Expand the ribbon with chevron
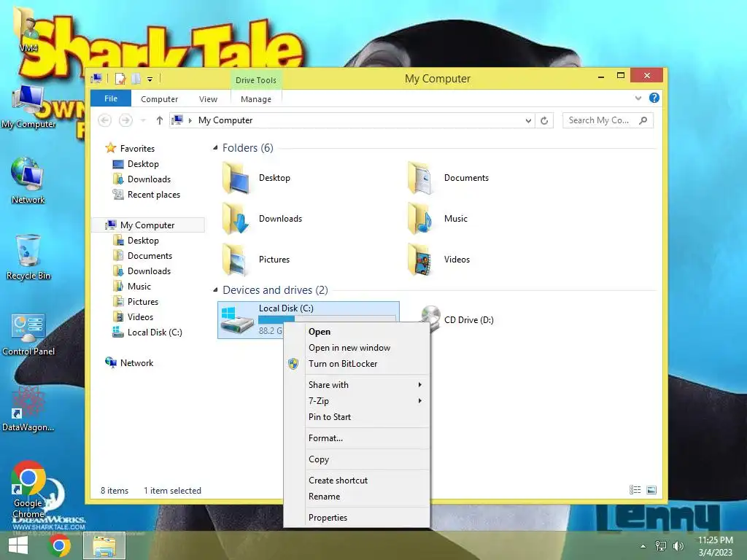This screenshot has height=560, width=747. 638,98
